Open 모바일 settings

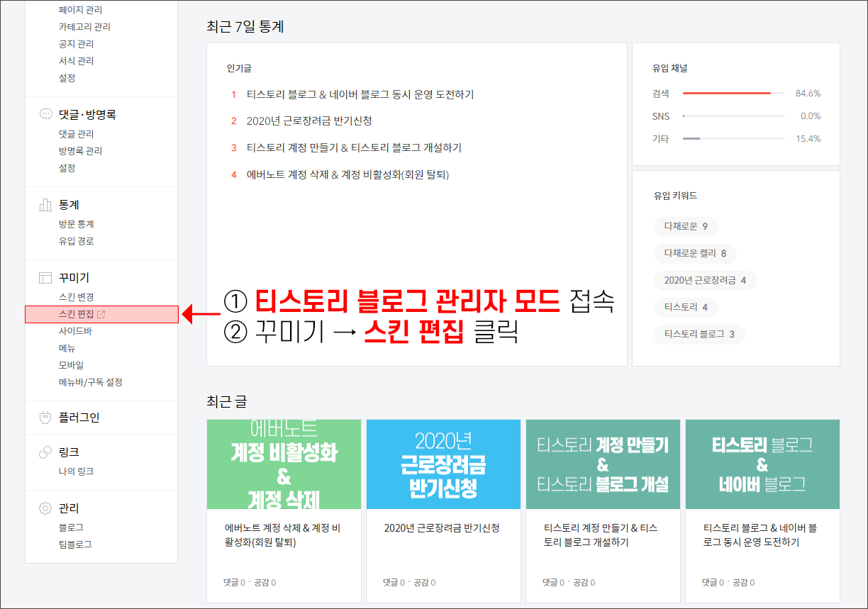pos(71,365)
